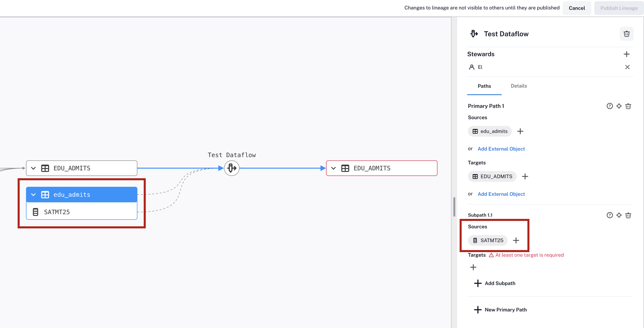
Task: Add a new steward with plus icon
Action: [626, 54]
